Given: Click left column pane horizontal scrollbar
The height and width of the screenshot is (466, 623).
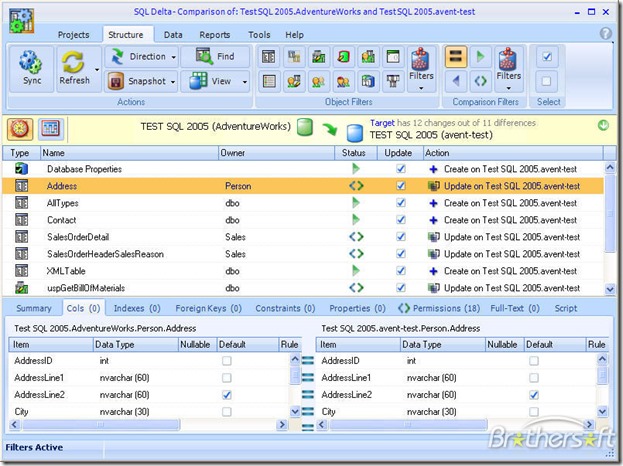Looking at the screenshot, I should (x=100, y=425).
